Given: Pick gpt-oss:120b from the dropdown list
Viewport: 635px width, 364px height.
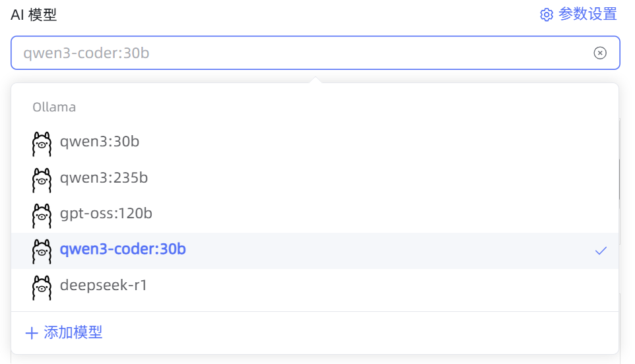Looking at the screenshot, I should [106, 213].
